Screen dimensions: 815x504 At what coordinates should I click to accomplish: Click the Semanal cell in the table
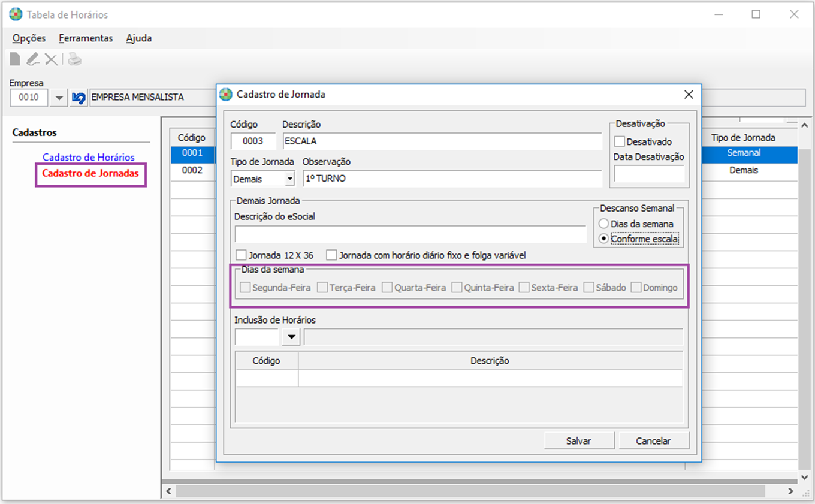coord(744,153)
